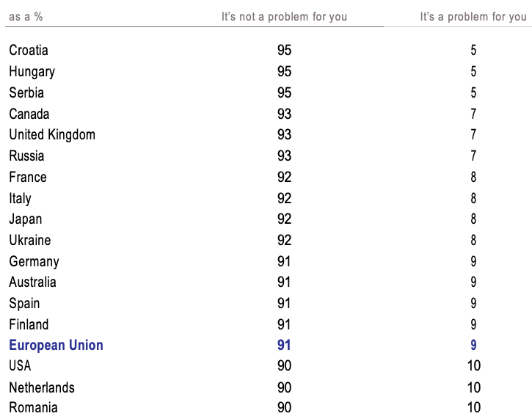Click the Hungary country name
Image resolution: width=532 pixels, height=416 pixels.
(x=32, y=72)
